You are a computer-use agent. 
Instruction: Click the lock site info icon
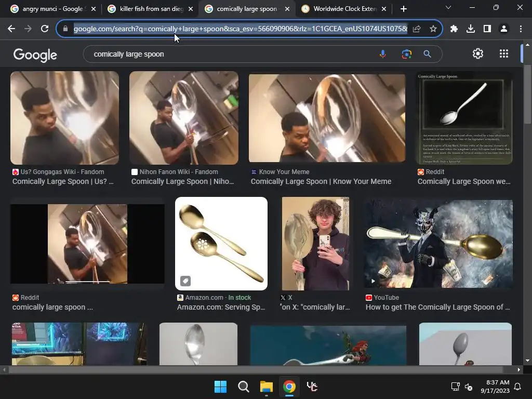[x=65, y=29]
